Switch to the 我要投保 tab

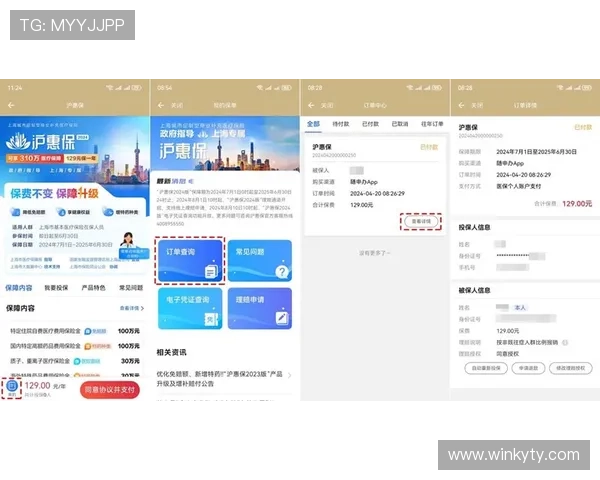pyautogui.click(x=56, y=288)
